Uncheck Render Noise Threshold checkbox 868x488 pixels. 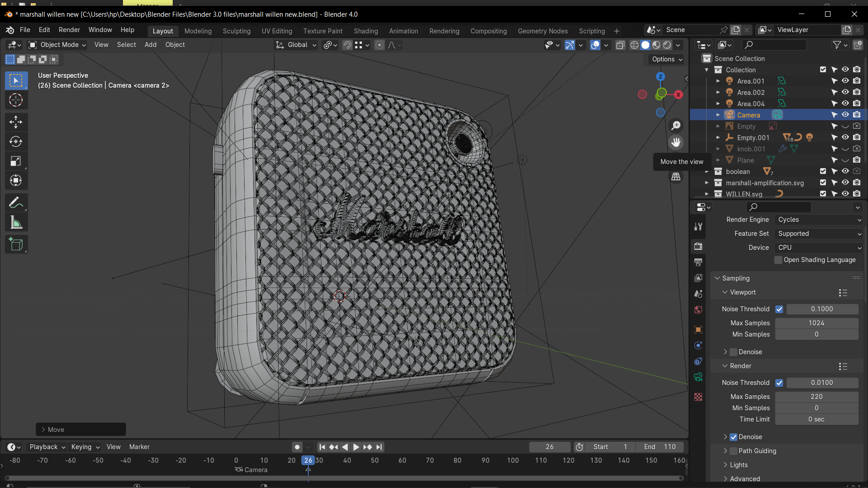[779, 383]
